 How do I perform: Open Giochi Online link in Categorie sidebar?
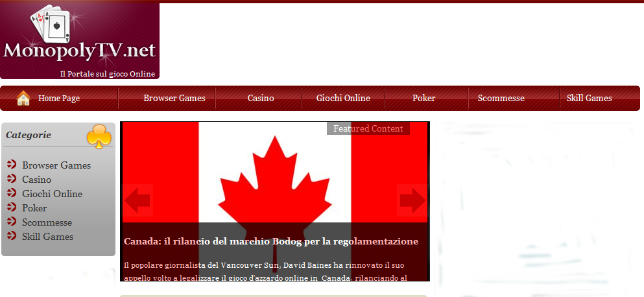[x=52, y=194]
